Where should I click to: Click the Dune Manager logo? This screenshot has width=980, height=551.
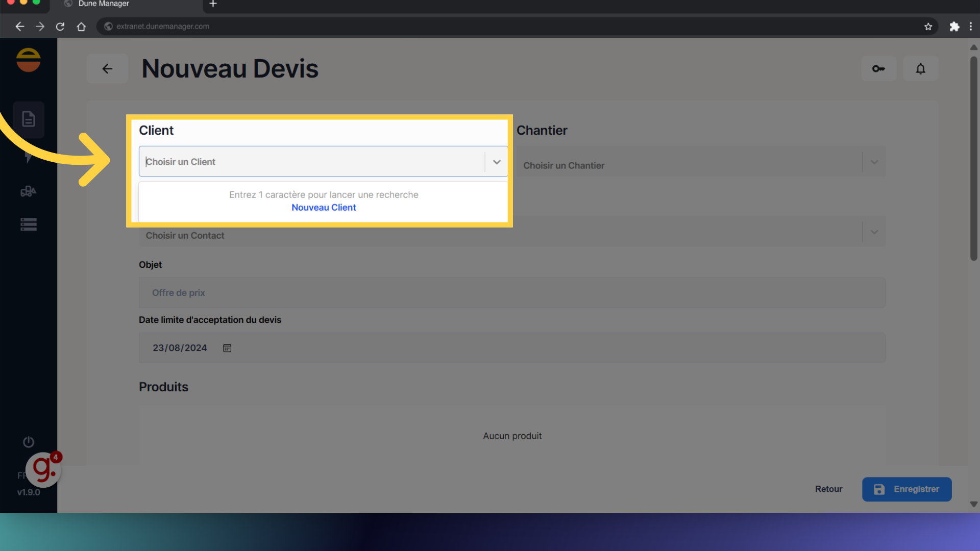(x=29, y=60)
